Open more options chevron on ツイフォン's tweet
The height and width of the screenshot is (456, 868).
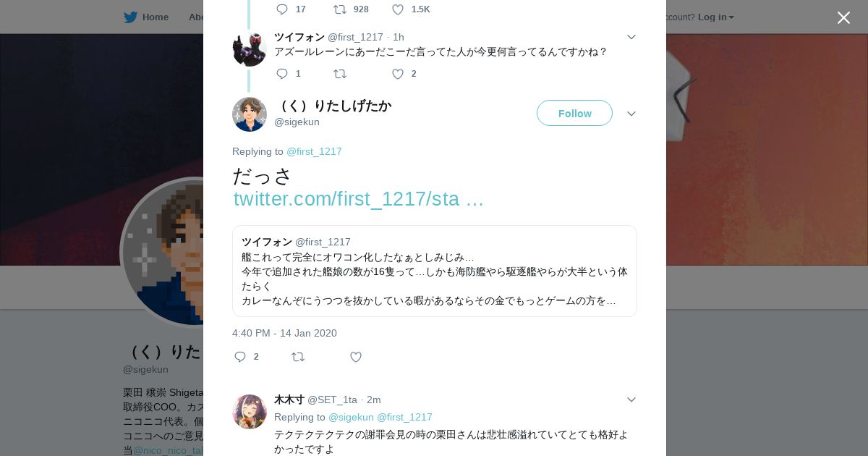[x=631, y=37]
